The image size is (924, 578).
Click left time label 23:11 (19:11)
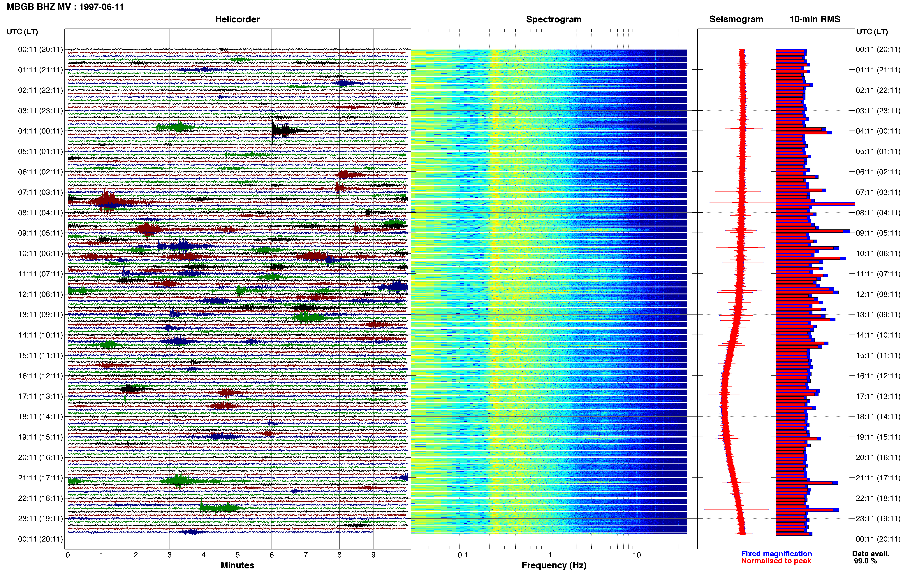[40, 519]
